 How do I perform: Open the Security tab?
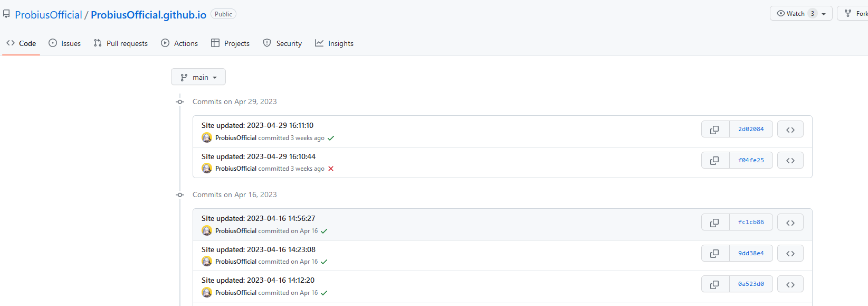pyautogui.click(x=282, y=43)
